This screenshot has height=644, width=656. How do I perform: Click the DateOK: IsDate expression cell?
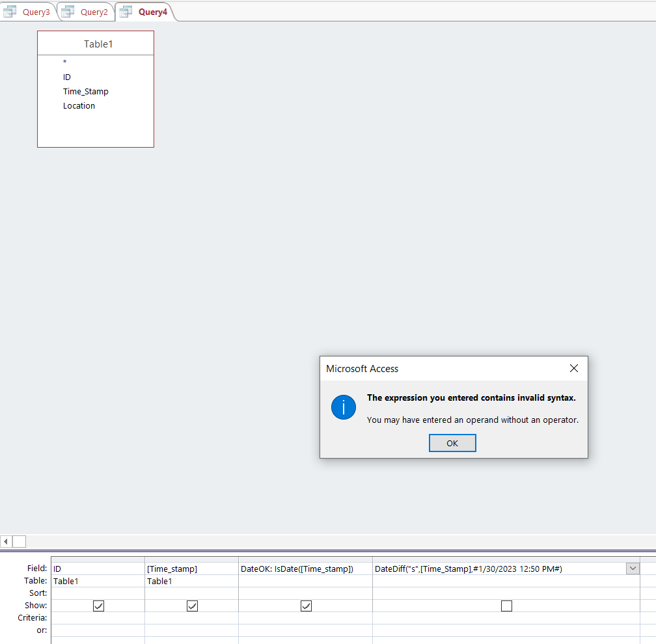(x=305, y=569)
